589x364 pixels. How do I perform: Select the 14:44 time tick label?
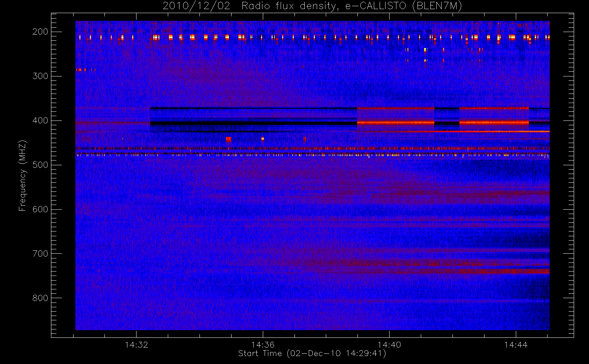click(516, 345)
